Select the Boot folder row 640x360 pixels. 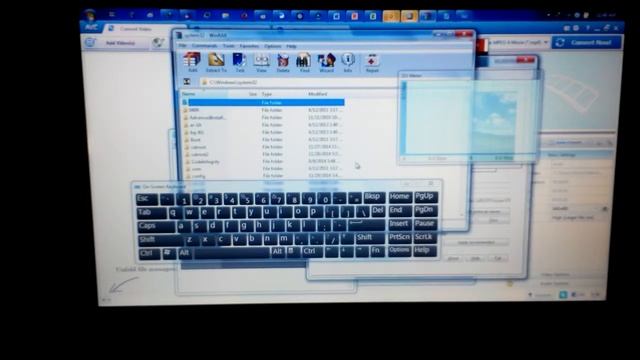(264, 140)
